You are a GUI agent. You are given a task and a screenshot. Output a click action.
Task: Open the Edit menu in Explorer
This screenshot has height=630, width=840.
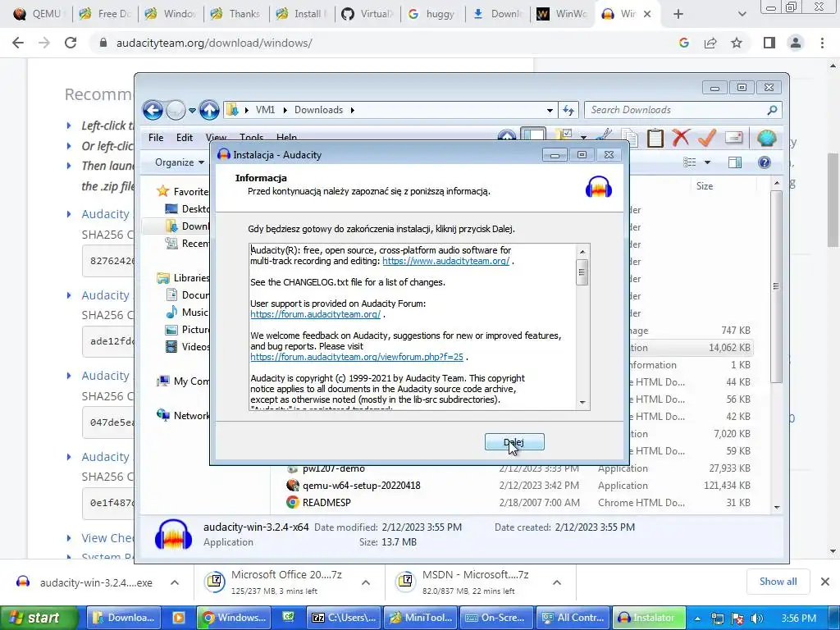185,138
